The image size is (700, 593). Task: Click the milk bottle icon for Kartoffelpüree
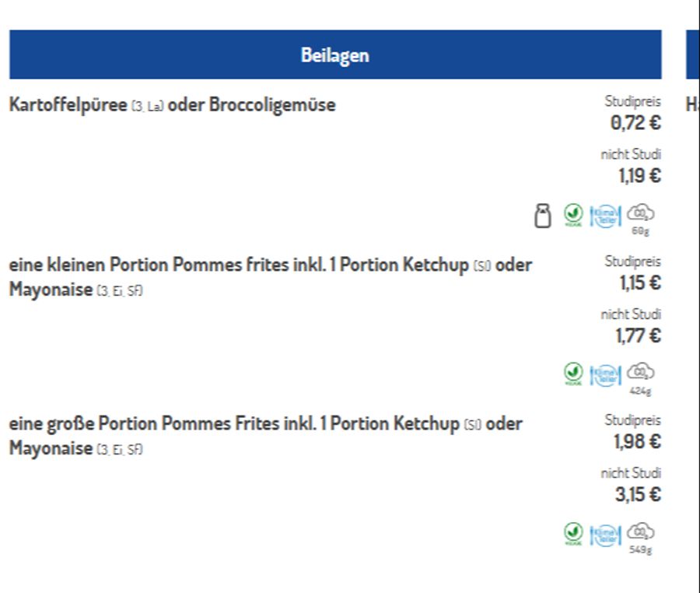point(544,215)
